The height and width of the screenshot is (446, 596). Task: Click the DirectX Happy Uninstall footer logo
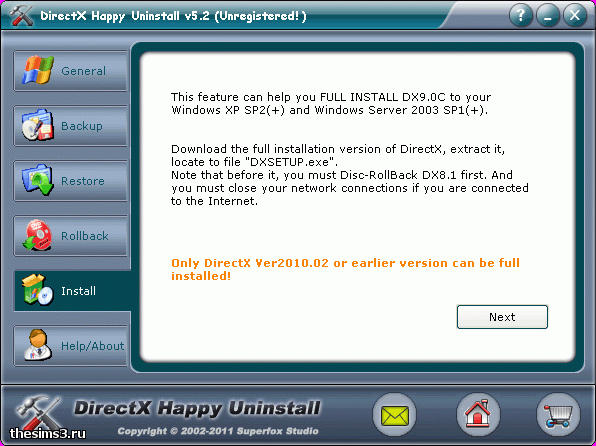pos(197,408)
